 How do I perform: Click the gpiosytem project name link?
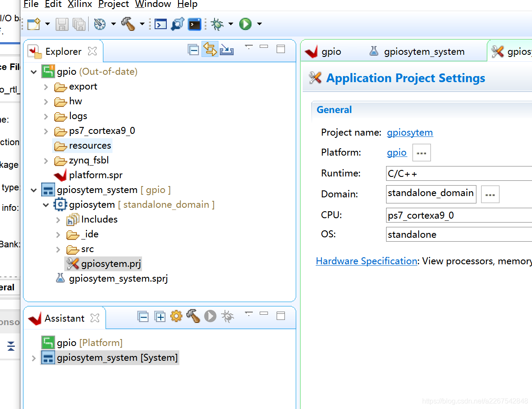410,133
